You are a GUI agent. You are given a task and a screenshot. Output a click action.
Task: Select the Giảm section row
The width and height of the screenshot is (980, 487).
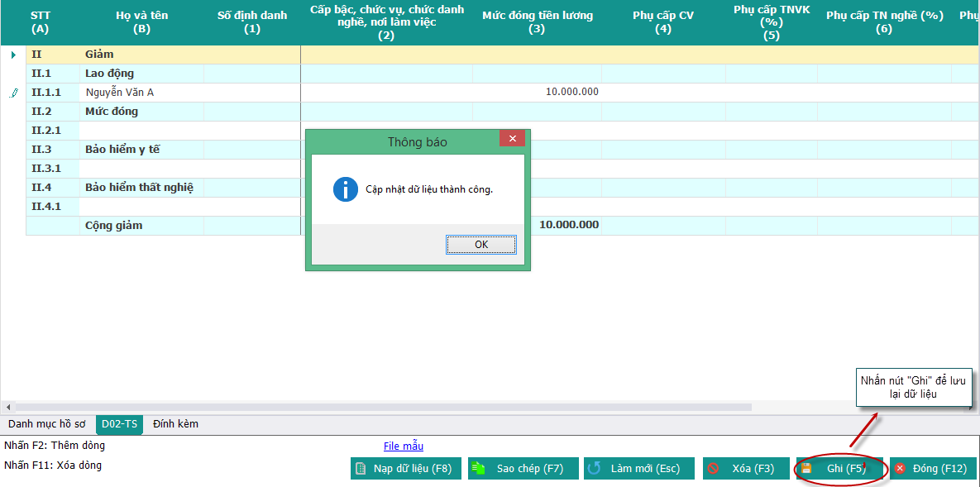(x=503, y=55)
